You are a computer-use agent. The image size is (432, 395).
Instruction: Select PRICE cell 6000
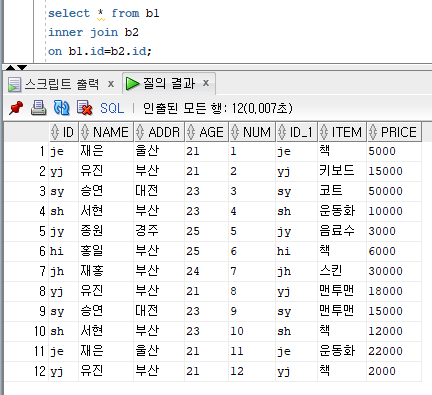pyautogui.click(x=394, y=251)
